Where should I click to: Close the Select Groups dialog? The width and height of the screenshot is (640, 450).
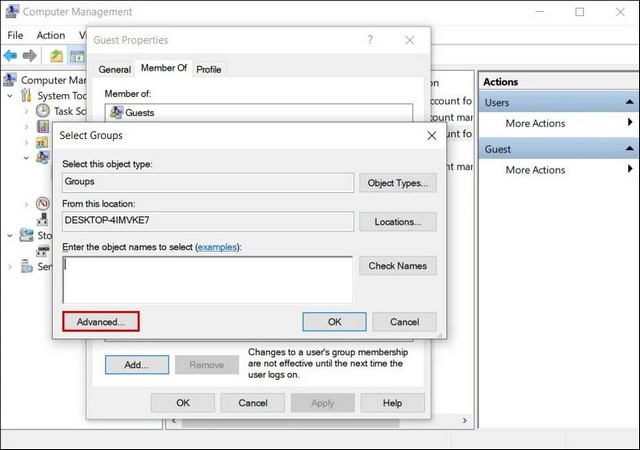pyautogui.click(x=432, y=136)
